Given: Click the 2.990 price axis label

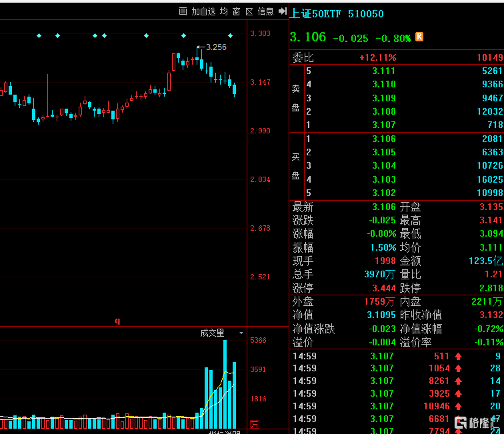Looking at the screenshot, I should tap(261, 131).
